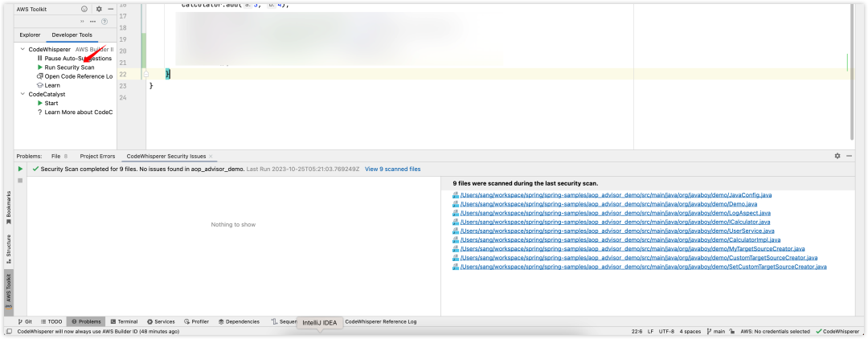Image resolution: width=868 pixels, height=339 pixels.
Task: Open AWS Toolkit panel gear settings
Action: [99, 9]
